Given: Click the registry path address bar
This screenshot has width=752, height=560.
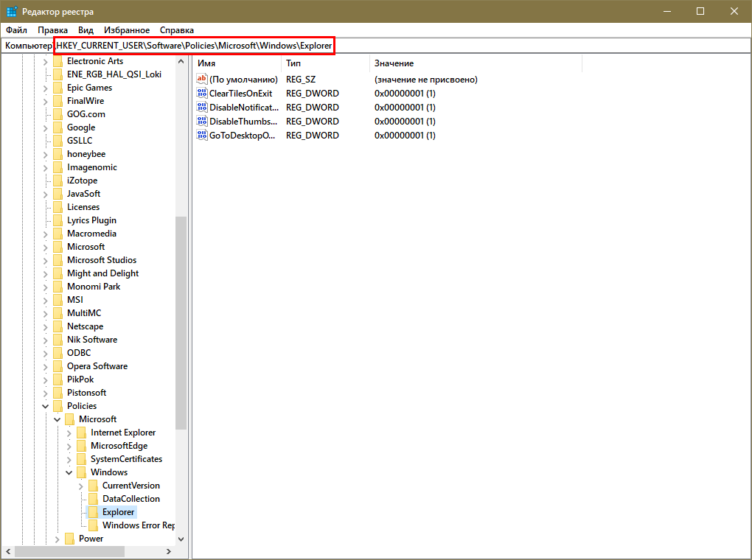Looking at the screenshot, I should click(195, 46).
